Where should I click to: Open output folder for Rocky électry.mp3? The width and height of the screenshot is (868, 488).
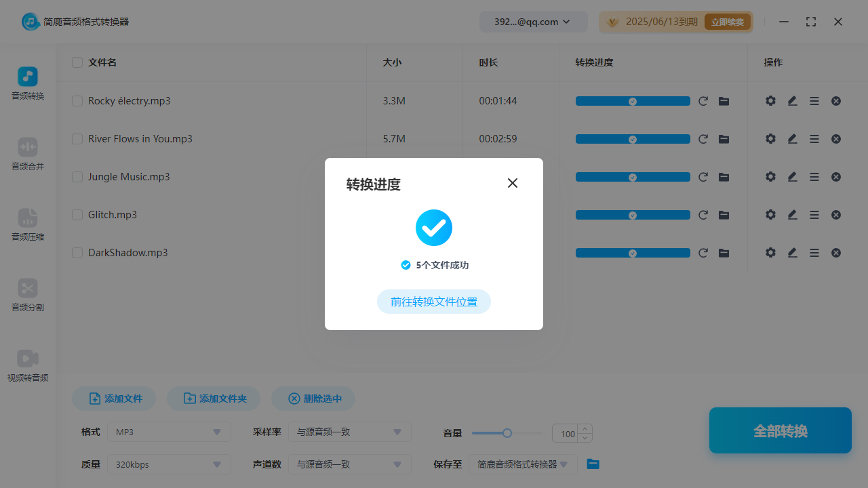[x=724, y=101]
